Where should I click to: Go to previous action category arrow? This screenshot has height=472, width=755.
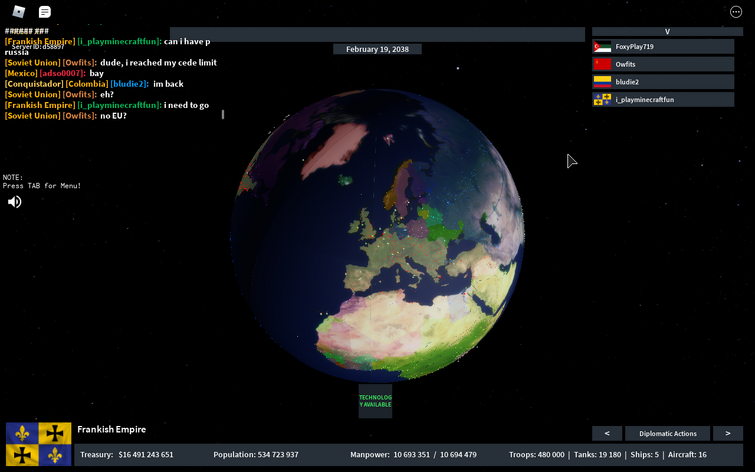click(607, 433)
